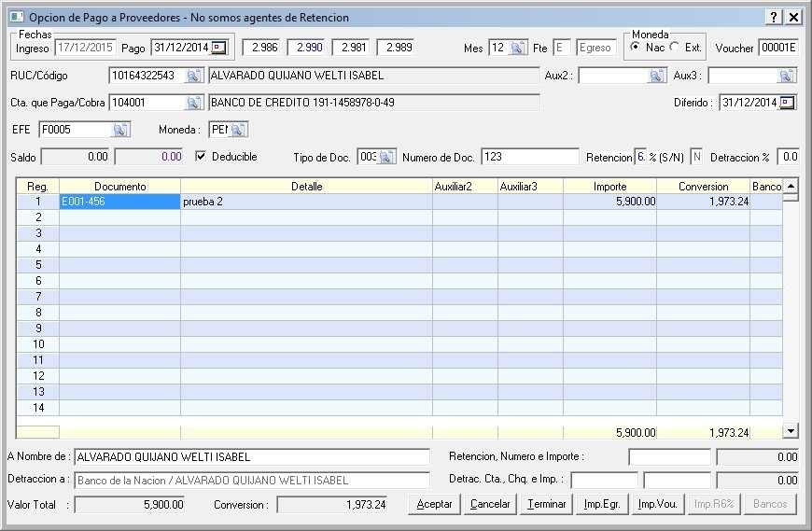812x531 pixels.
Task: Select the Nac currency radio button
Action: (635, 47)
